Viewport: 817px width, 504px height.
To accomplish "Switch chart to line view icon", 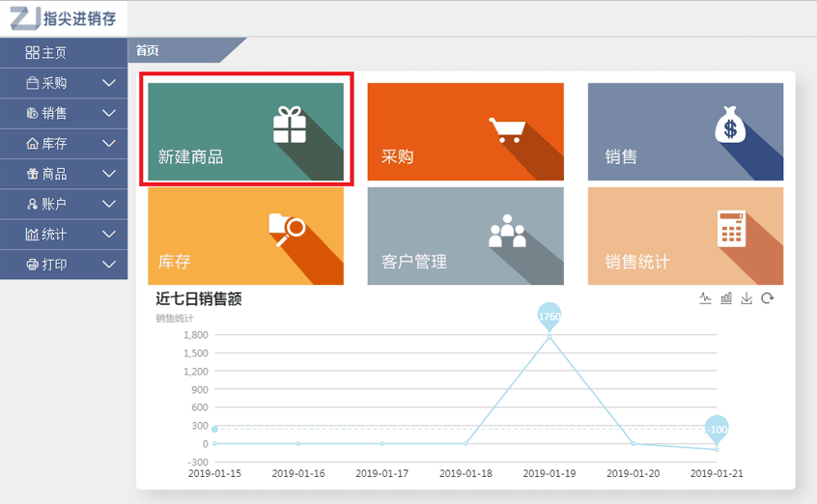I will tap(705, 298).
